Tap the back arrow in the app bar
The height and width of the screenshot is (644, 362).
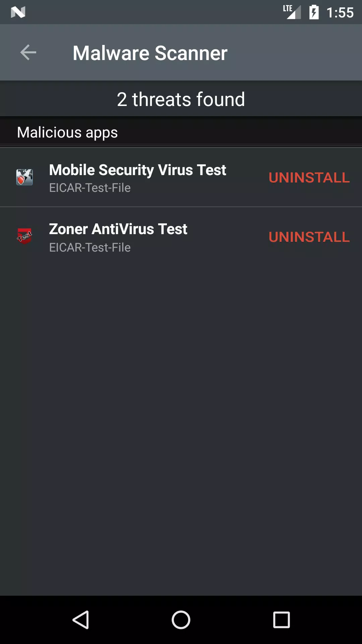(28, 53)
